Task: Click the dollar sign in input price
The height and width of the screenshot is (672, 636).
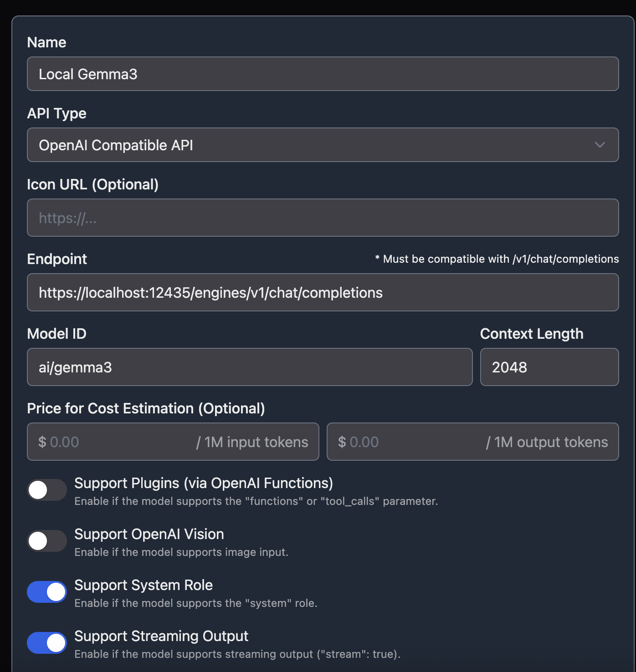Action: [x=42, y=442]
